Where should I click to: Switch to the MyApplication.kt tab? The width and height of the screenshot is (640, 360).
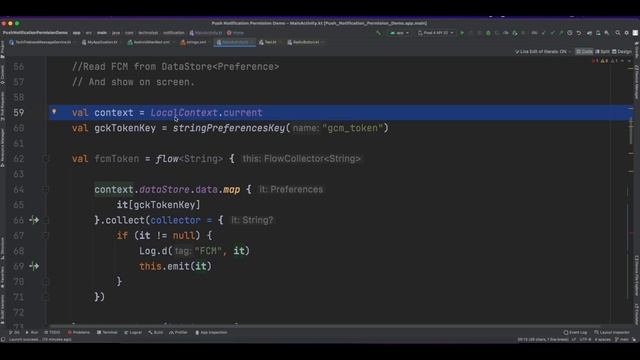tap(100, 42)
